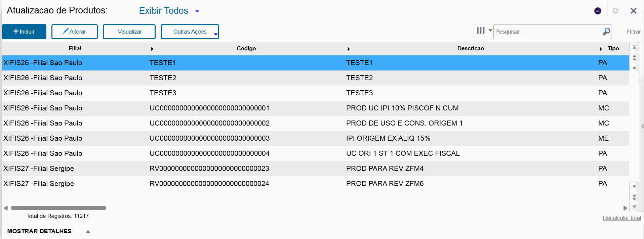644x239 pixels.
Task: Click the magnifying glass search icon
Action: [x=606, y=32]
